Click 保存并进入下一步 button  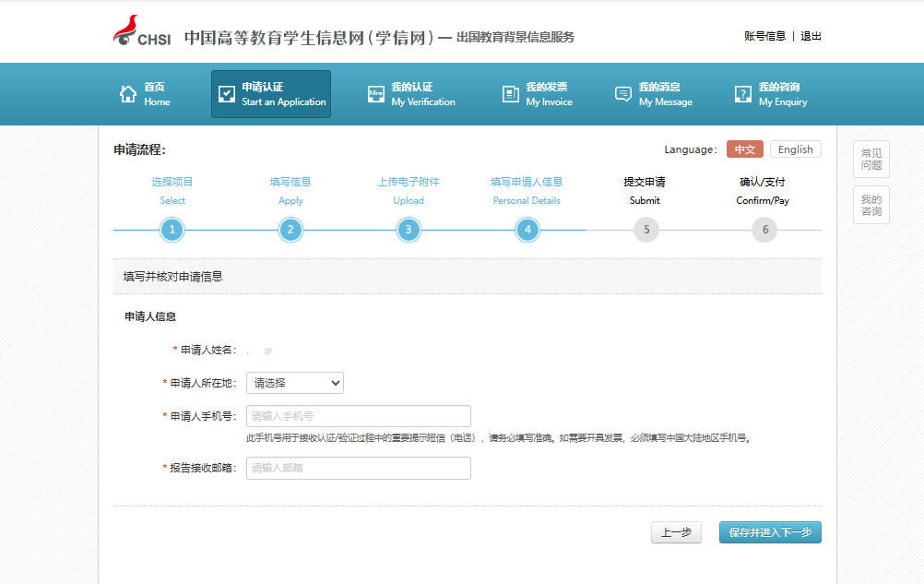[x=770, y=532]
